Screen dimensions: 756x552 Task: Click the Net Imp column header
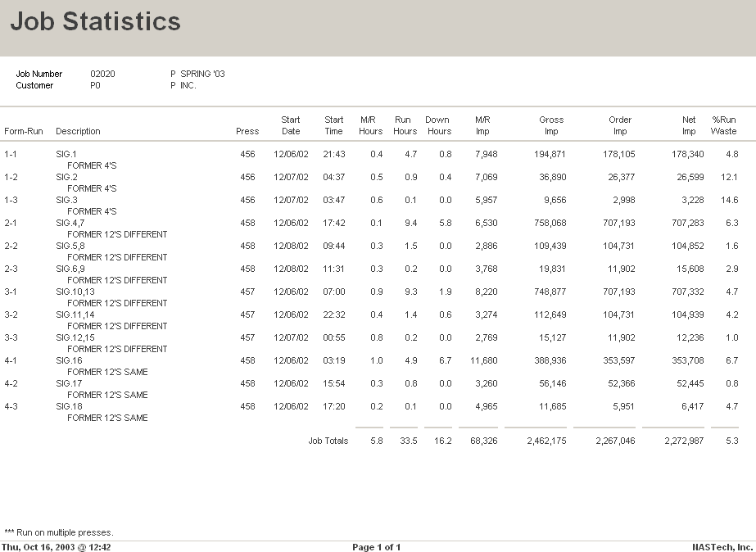pos(689,125)
